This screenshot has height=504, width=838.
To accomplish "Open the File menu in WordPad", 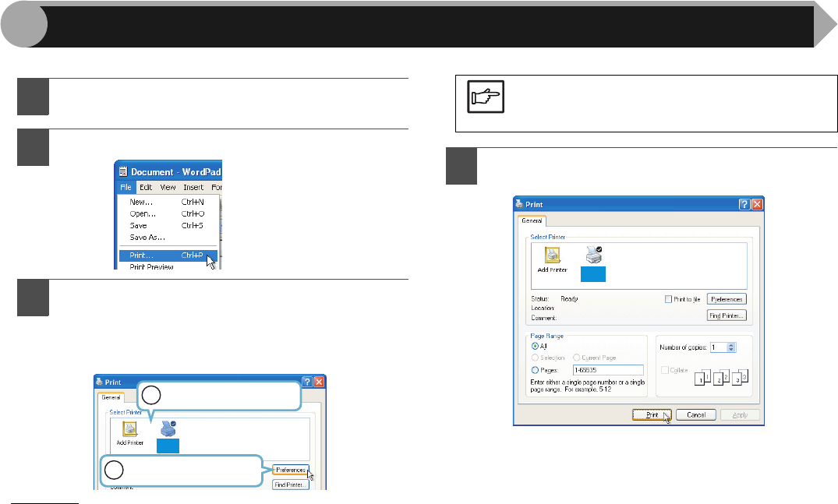I will click(126, 188).
